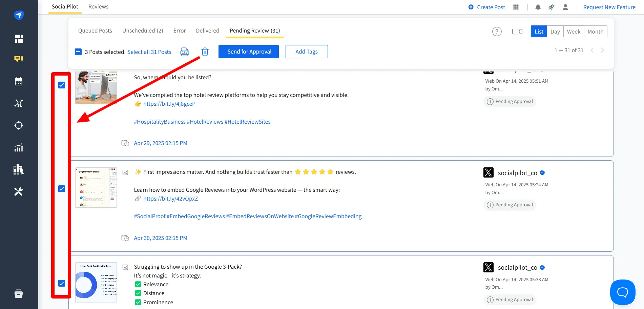
Task: Click Select all 31 Posts link
Action: coord(149,52)
